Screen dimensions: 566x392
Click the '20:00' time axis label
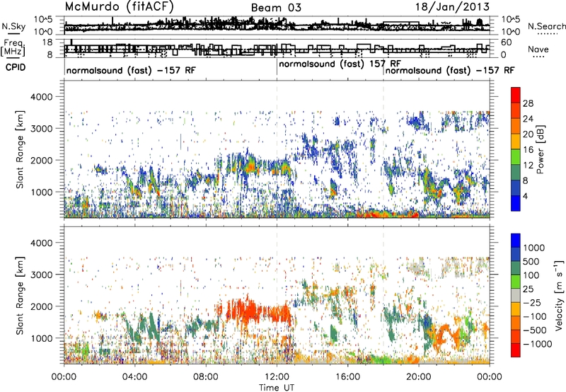(419, 377)
